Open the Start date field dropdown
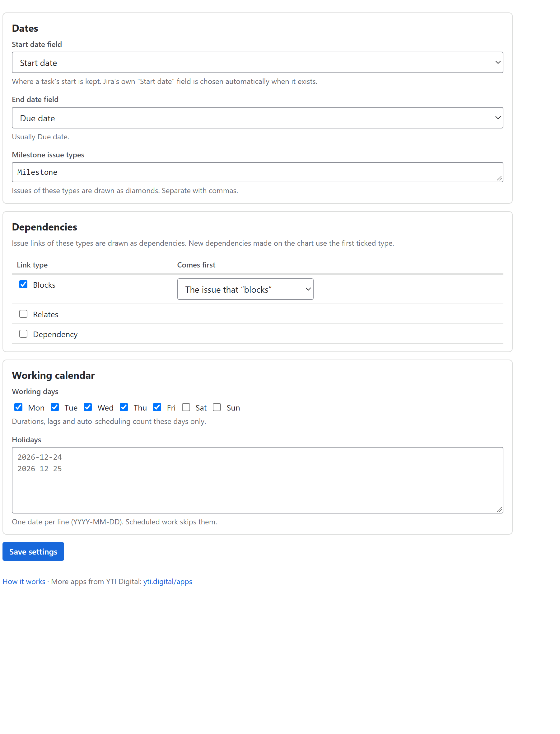Screen dimensions: 560x734 [257, 62]
